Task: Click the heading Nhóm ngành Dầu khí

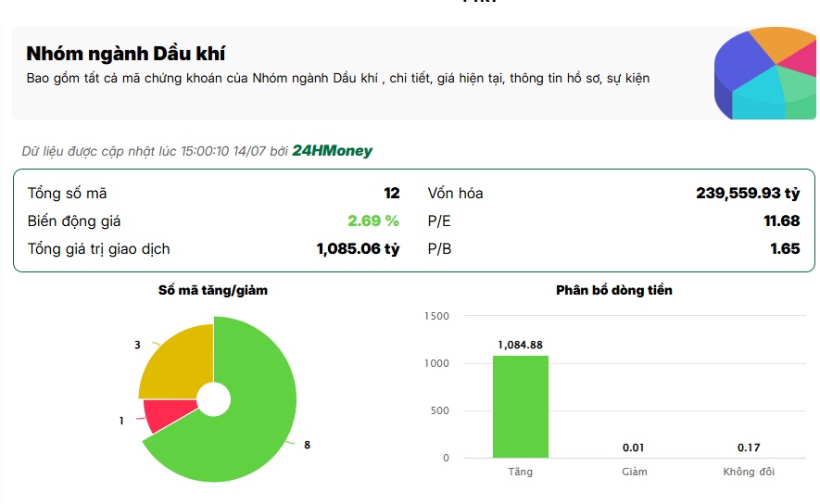Action: click(x=125, y=54)
